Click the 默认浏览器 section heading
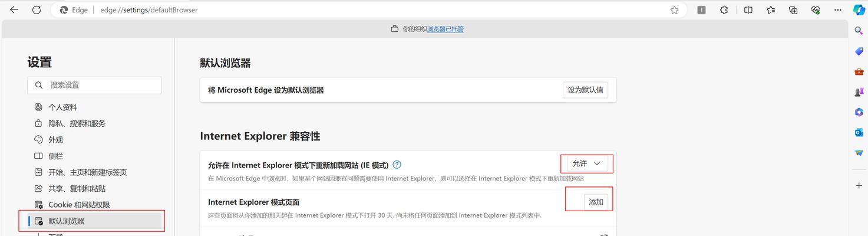Image resolution: width=868 pixels, height=236 pixels. 225,63
